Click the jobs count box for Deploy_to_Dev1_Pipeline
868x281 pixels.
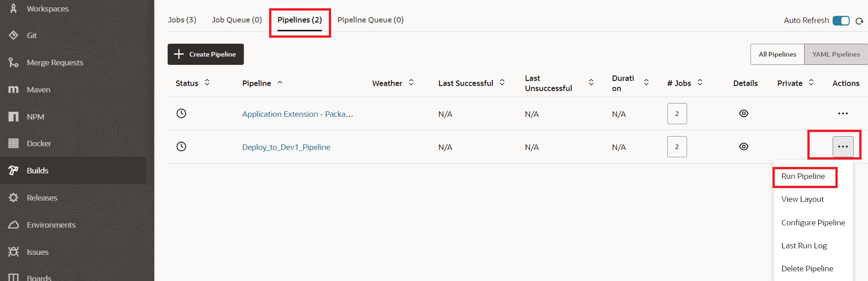(x=676, y=147)
